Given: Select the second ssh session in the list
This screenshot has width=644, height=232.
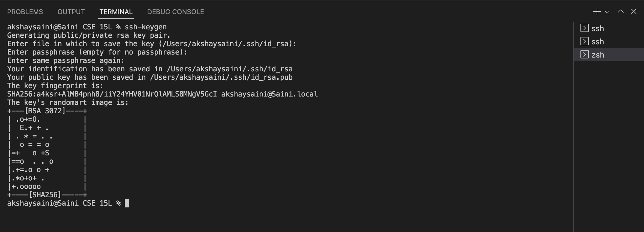Looking at the screenshot, I should [x=597, y=41].
